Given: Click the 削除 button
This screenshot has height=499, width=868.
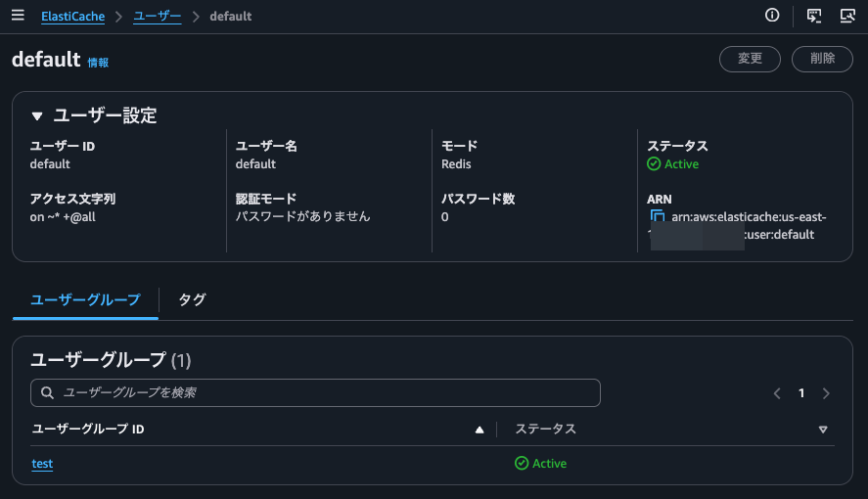Looking at the screenshot, I should (x=822, y=59).
